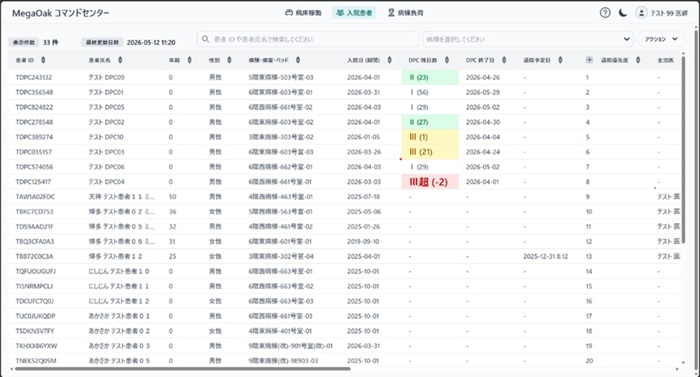This screenshot has width=700, height=377.
Task: Click patient name テスト DPC09
Action: tap(106, 77)
